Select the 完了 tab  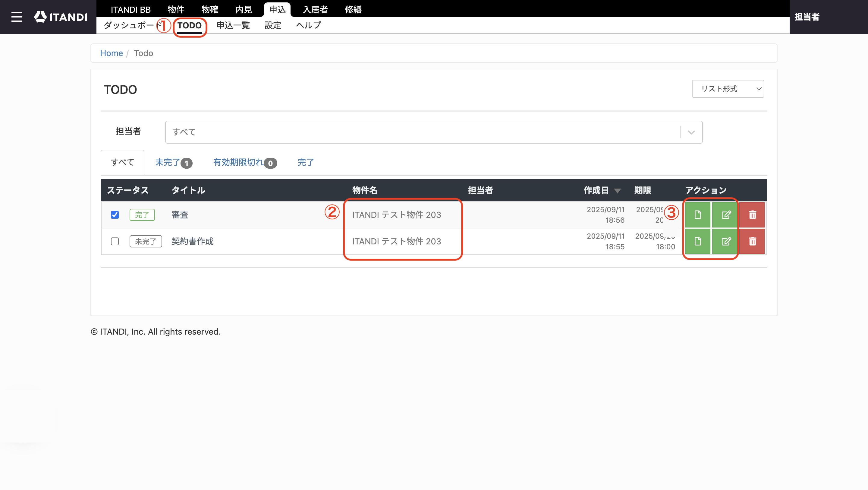click(x=306, y=163)
